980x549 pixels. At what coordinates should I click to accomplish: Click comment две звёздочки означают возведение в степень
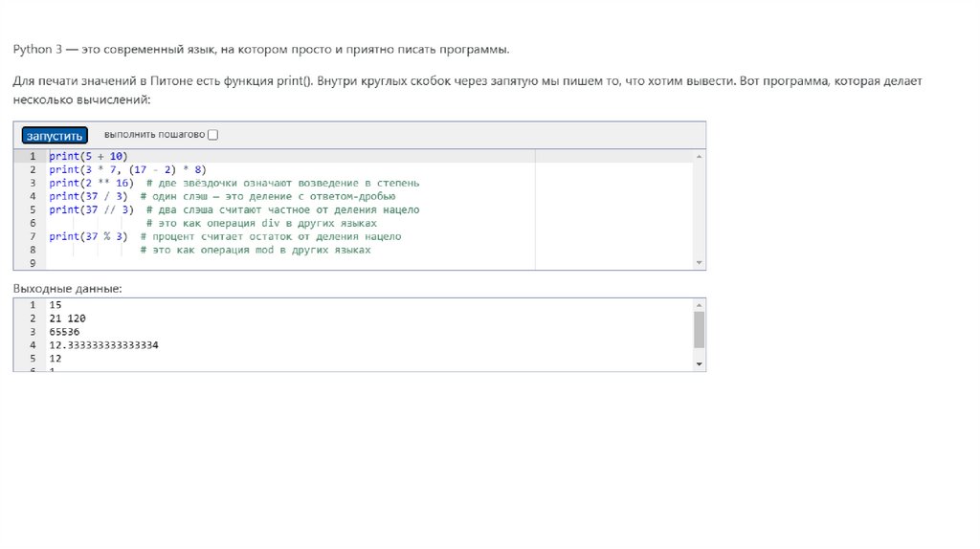click(x=283, y=183)
